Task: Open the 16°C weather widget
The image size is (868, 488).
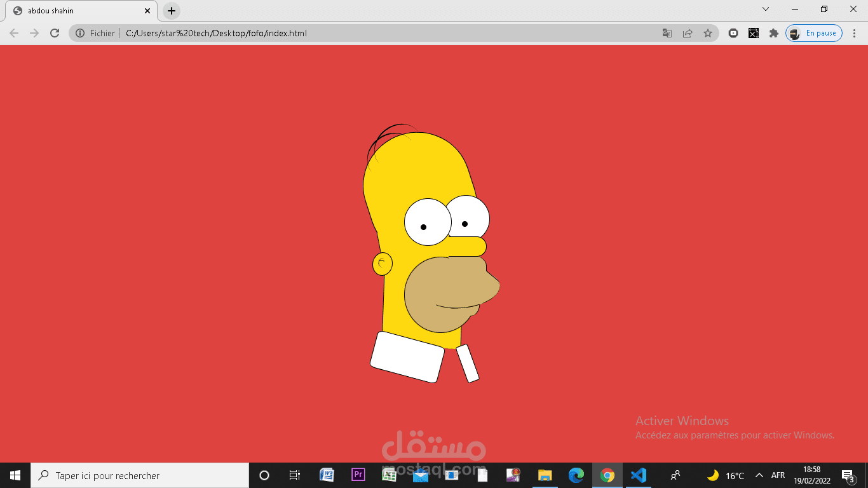Action: [726, 475]
